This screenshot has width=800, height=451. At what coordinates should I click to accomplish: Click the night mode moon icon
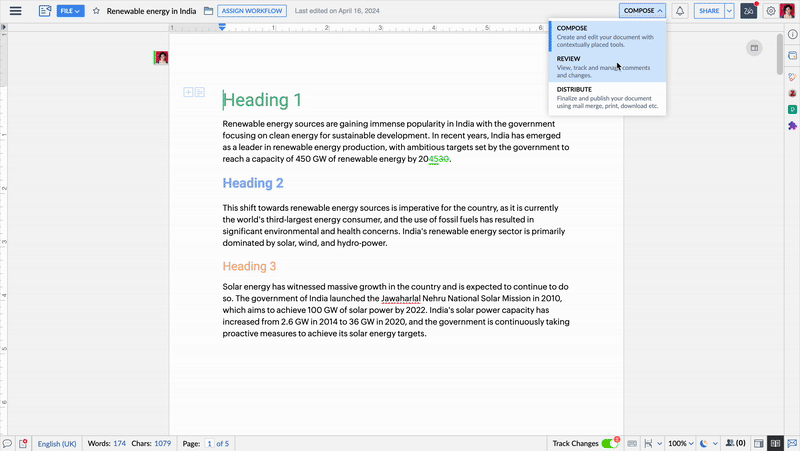704,443
